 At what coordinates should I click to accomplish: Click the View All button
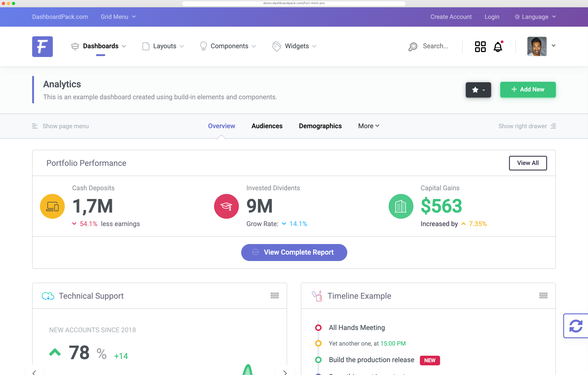pos(528,163)
